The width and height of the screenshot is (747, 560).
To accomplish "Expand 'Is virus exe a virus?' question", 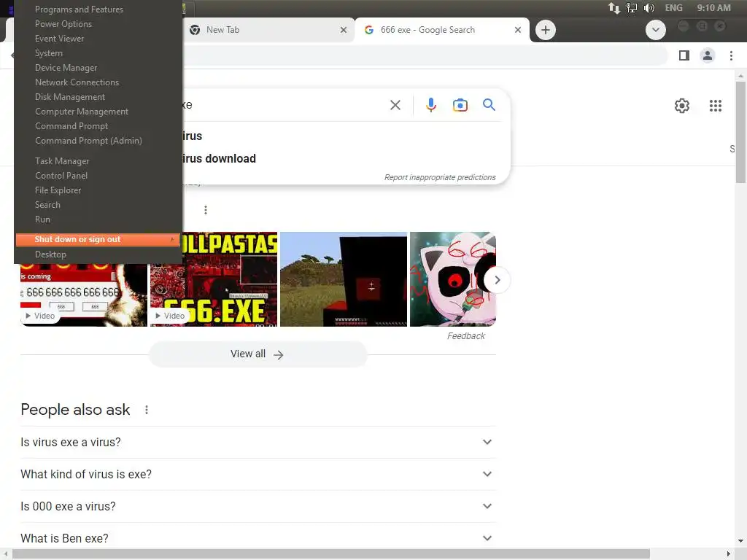I will [258, 443].
